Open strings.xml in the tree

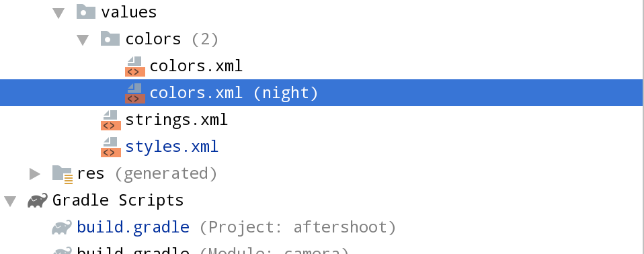click(x=176, y=120)
